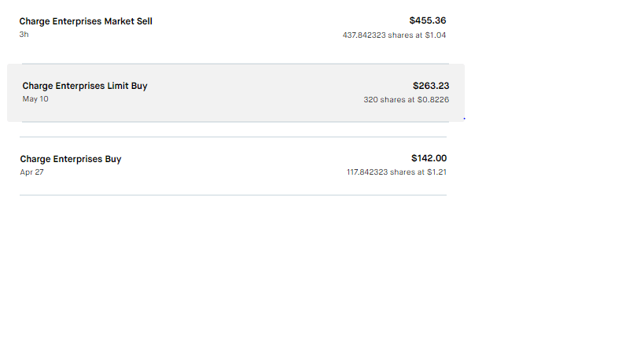Image resolution: width=644 pixels, height=362 pixels.
Task: Click the $1.21 purchase price per share
Action: (x=436, y=172)
